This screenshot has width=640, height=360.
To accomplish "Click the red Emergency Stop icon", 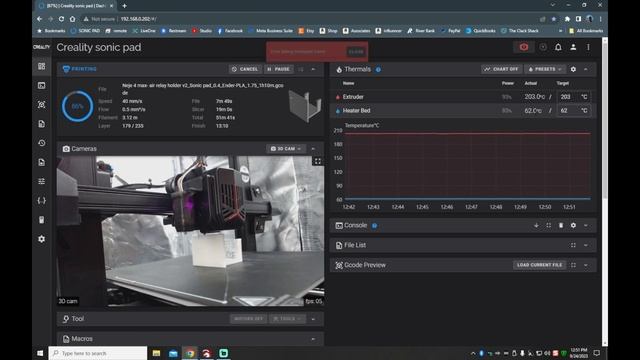I will [524, 47].
